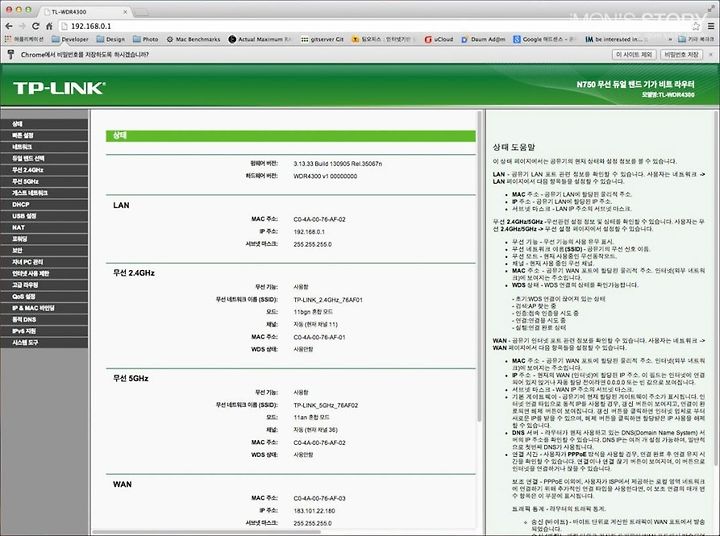Select the TL-WDR4300 browser tab

pyautogui.click(x=83, y=12)
